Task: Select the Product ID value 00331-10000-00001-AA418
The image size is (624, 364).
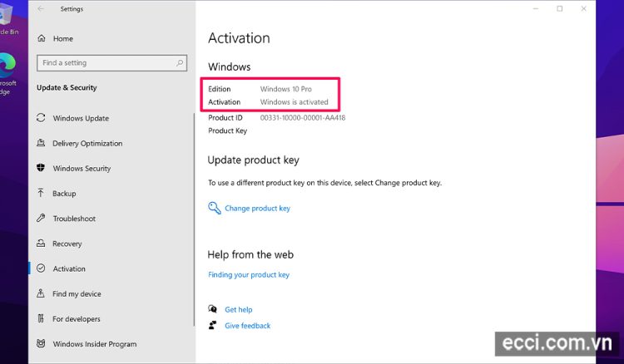Action: pos(303,118)
